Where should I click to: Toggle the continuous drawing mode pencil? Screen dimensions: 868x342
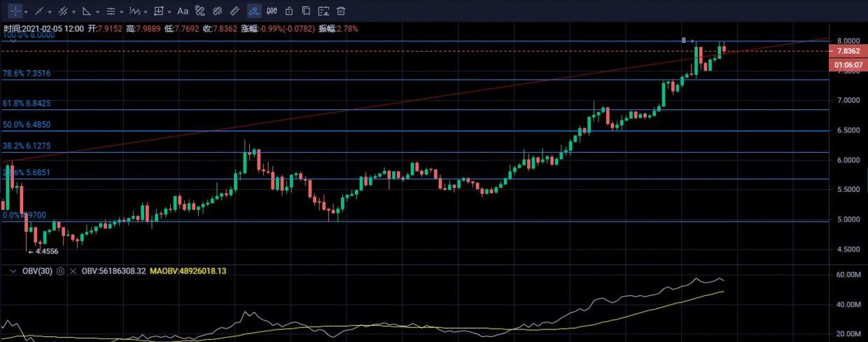[x=253, y=11]
